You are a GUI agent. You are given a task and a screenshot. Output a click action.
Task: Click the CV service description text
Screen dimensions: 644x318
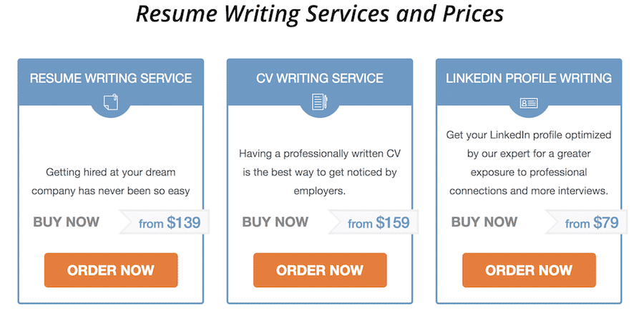(x=319, y=172)
